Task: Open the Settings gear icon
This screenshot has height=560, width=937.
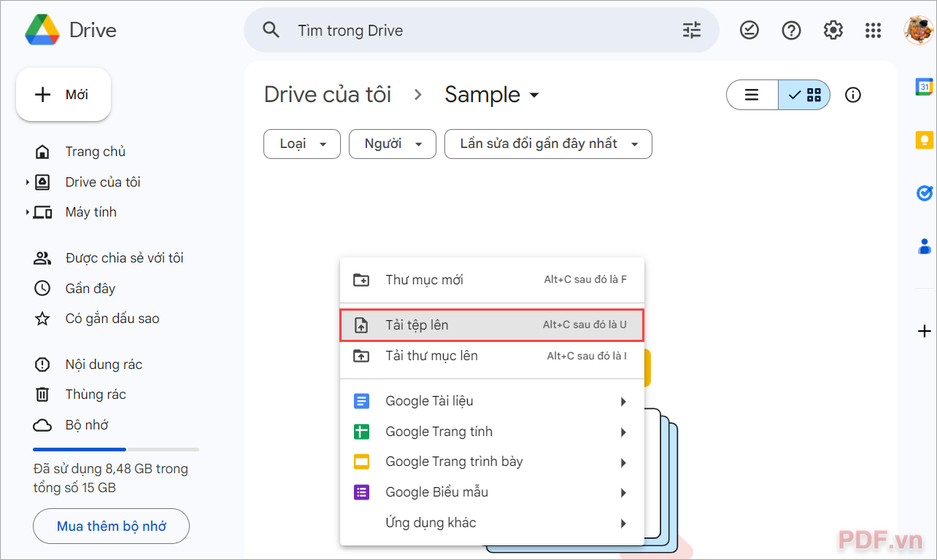Action: (x=833, y=30)
